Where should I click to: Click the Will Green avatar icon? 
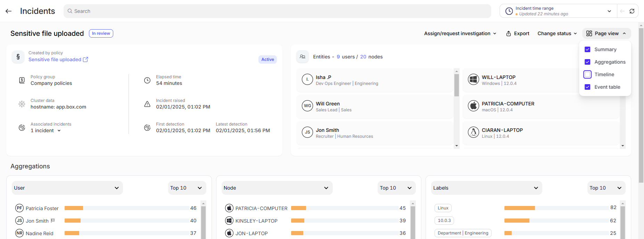(x=307, y=106)
